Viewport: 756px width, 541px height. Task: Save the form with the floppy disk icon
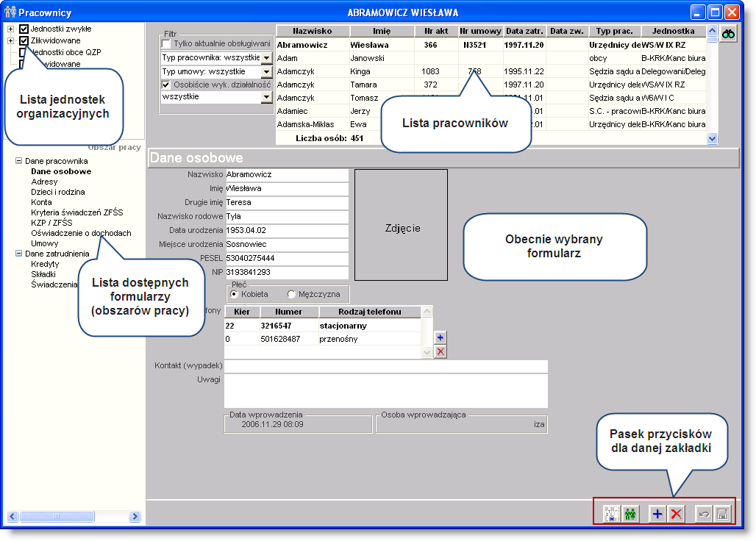pyautogui.click(x=722, y=514)
